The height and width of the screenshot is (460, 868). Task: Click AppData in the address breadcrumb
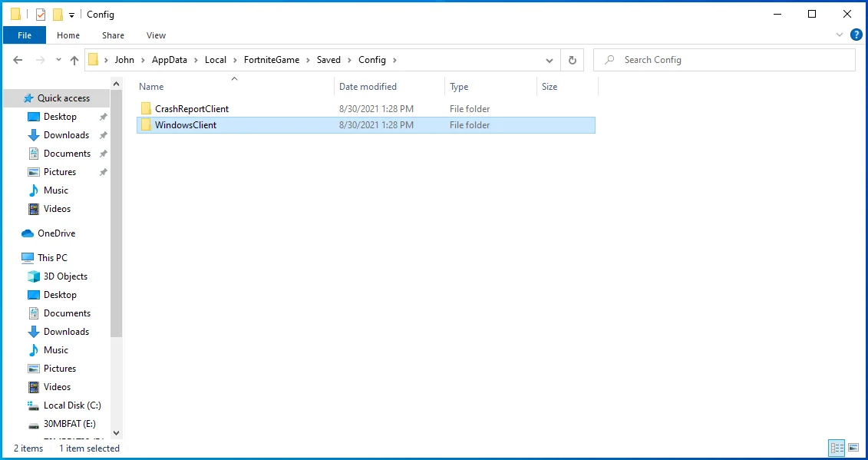coord(170,60)
